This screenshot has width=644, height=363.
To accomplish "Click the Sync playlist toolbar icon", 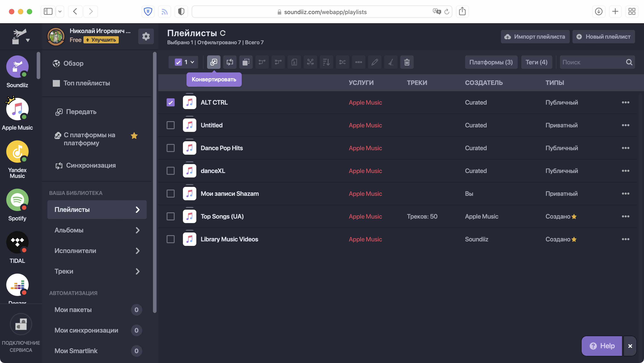I will 230,62.
